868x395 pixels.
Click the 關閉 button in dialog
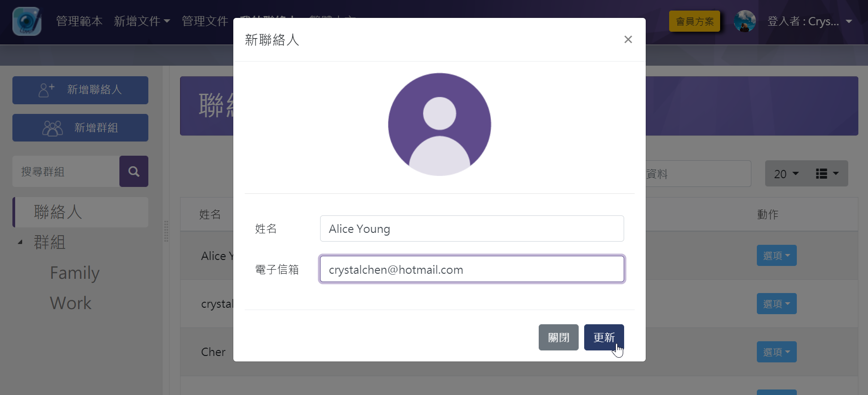tap(558, 338)
